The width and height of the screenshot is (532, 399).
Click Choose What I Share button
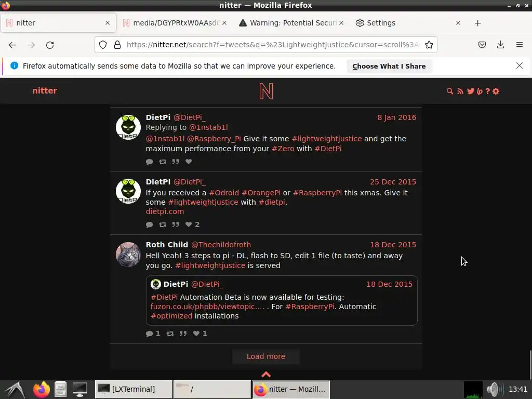389,66
